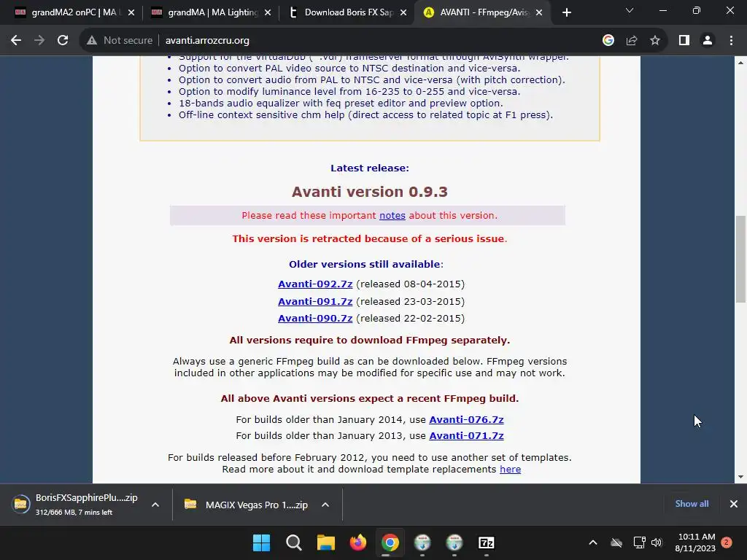
Task: Open File Explorer from taskbar
Action: pyautogui.click(x=326, y=542)
